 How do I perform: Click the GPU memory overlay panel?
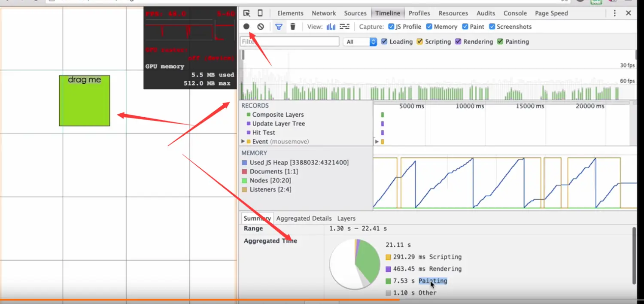pos(190,48)
